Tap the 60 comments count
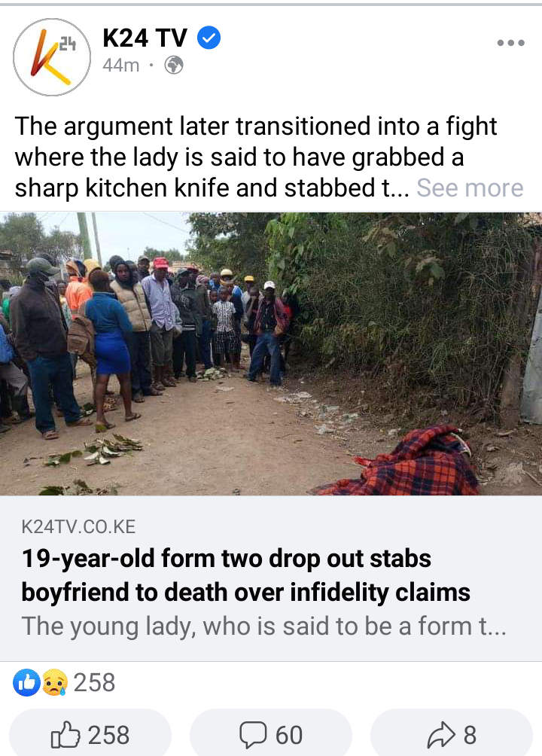The width and height of the screenshot is (542, 756). [x=289, y=735]
